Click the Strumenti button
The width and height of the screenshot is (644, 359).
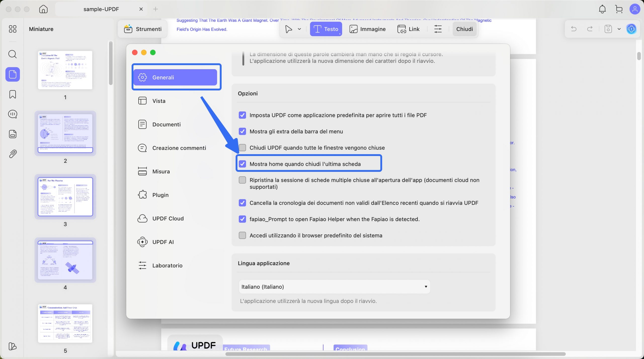(x=143, y=29)
